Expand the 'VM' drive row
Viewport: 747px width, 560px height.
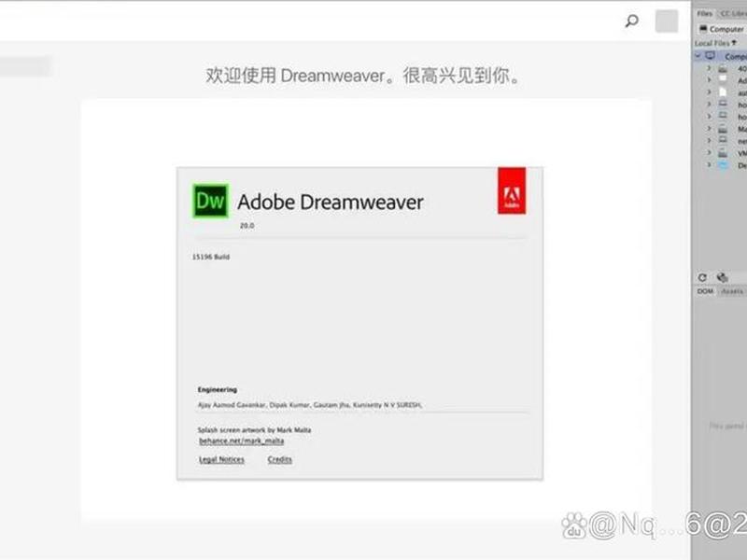709,153
